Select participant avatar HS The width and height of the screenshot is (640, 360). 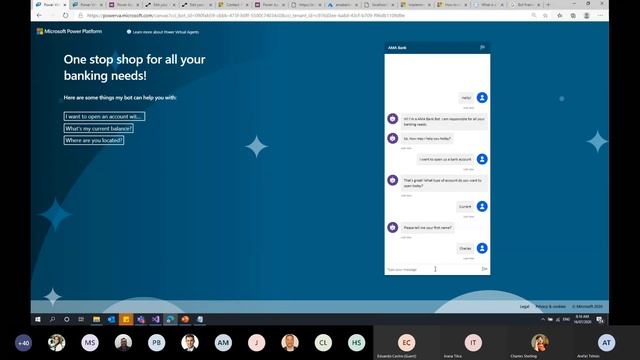(356, 343)
